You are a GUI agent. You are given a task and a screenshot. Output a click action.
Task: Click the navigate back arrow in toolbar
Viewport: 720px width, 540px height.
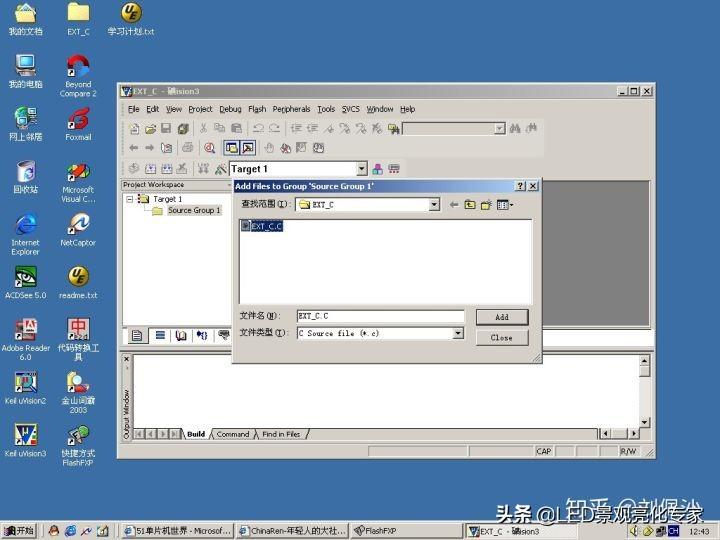[x=134, y=148]
